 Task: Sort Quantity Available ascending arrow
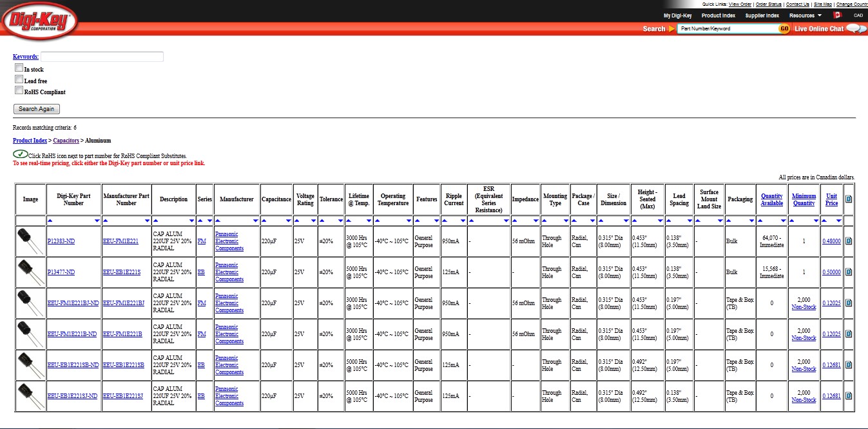pyautogui.click(x=761, y=221)
